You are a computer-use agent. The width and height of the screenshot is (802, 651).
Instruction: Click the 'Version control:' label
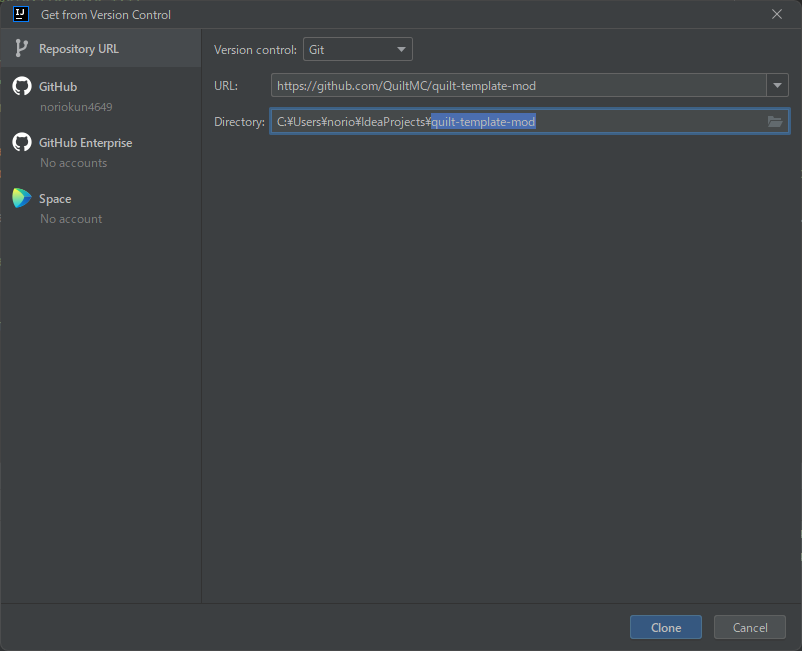click(255, 50)
